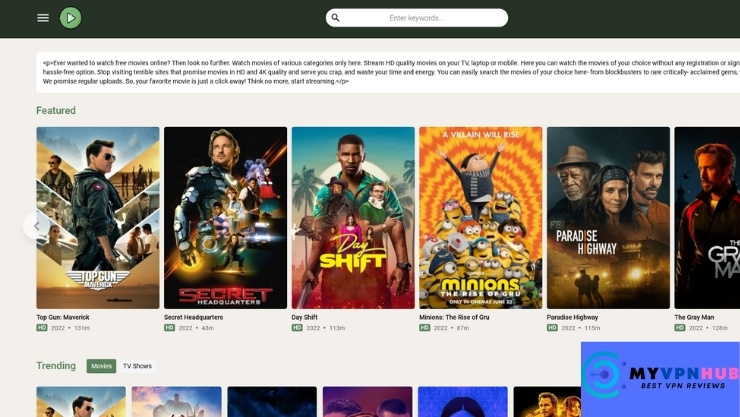Open the hamburger menu icon
This screenshot has height=417, width=740.
[43, 18]
